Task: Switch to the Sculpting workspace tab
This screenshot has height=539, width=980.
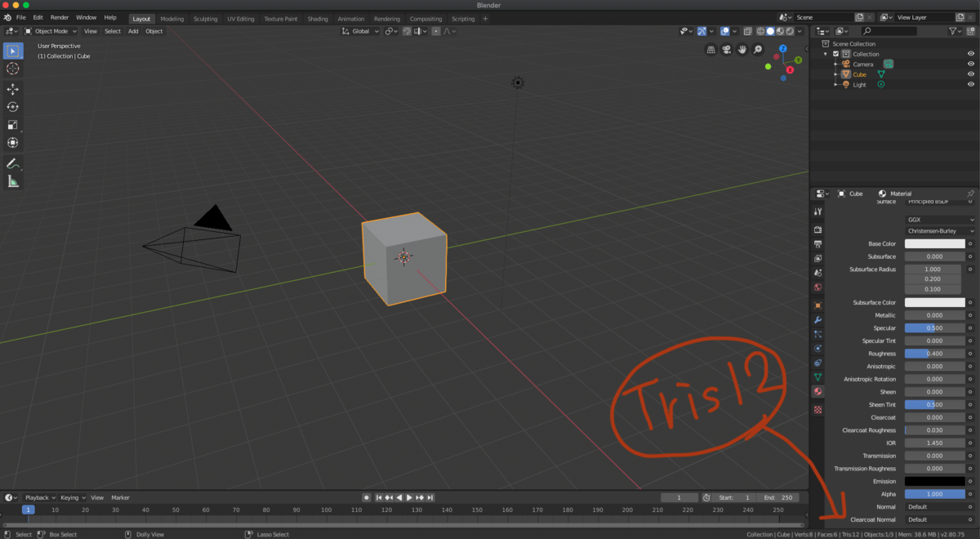Action: tap(205, 19)
